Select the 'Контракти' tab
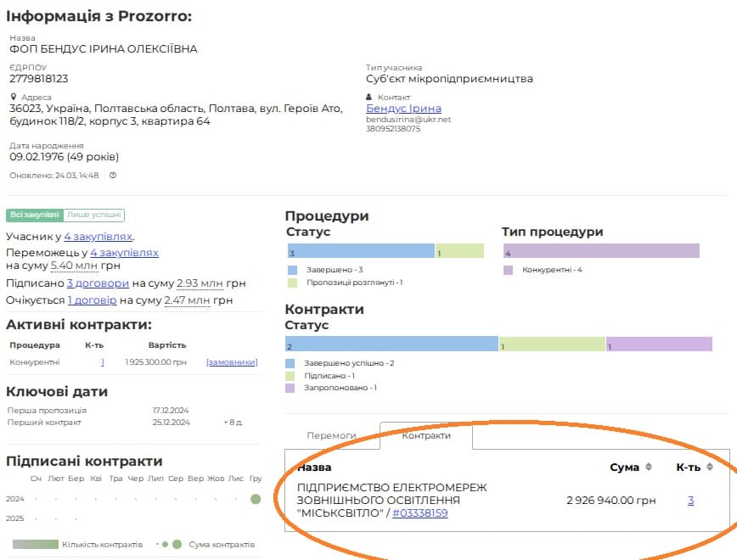Screen dimensions: 737x560 click(425, 435)
